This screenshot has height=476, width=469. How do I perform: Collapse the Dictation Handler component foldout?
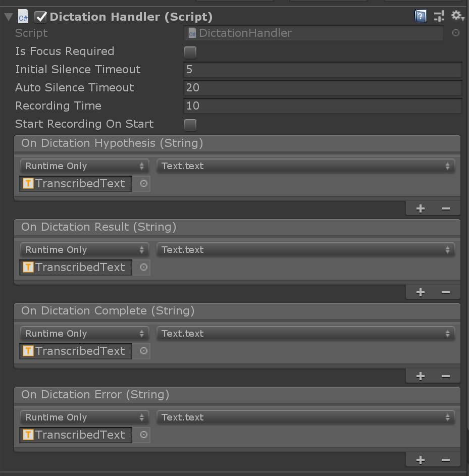(x=9, y=17)
